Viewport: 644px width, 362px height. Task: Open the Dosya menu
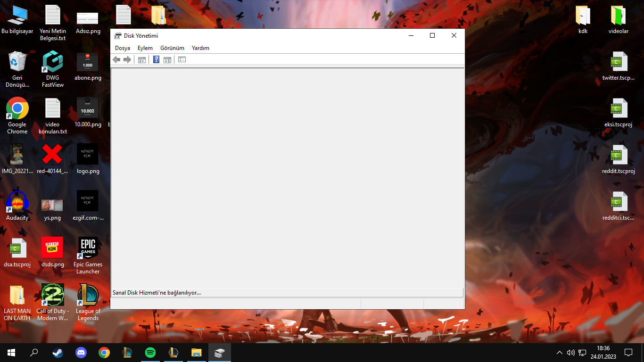pos(123,48)
